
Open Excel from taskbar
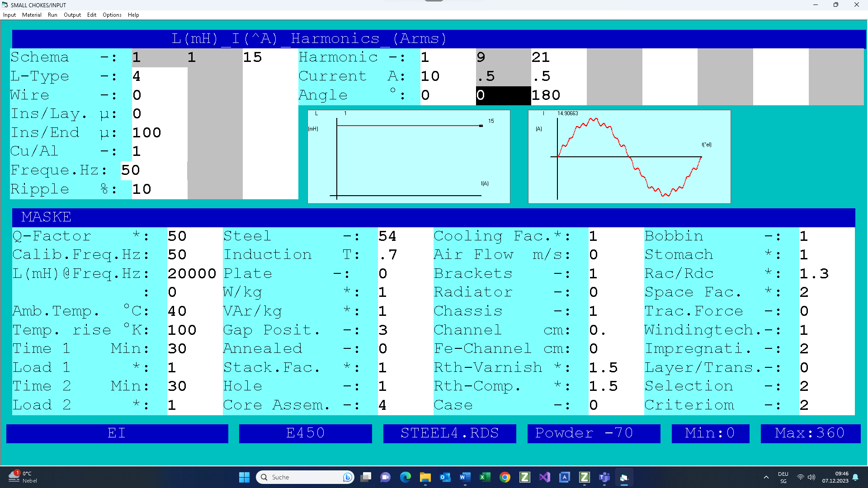point(485,477)
